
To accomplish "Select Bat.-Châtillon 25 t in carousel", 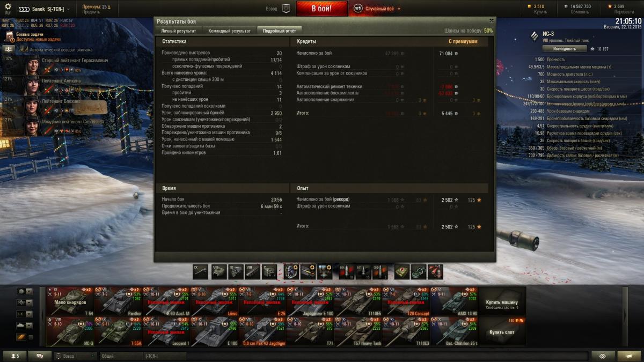I will coord(454,331).
